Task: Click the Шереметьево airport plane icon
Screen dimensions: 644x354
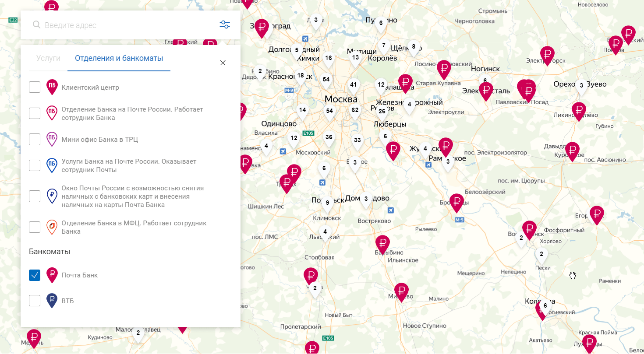Action: click(x=305, y=38)
